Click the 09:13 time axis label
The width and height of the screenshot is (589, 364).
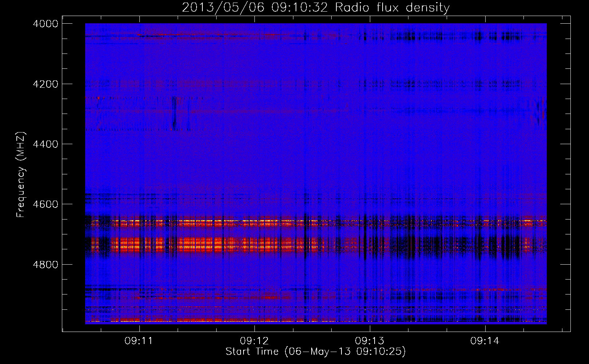pyautogui.click(x=369, y=341)
